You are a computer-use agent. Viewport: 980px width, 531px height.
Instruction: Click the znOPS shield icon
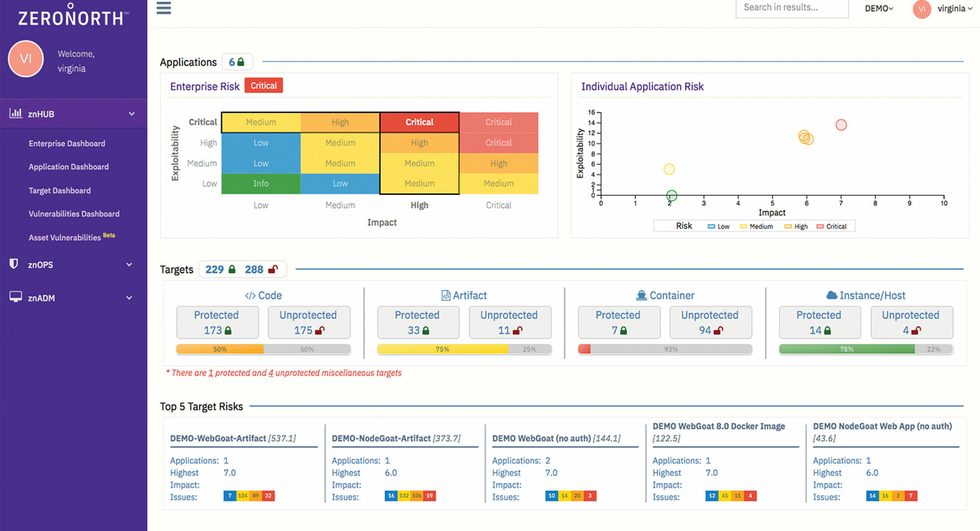click(14, 264)
